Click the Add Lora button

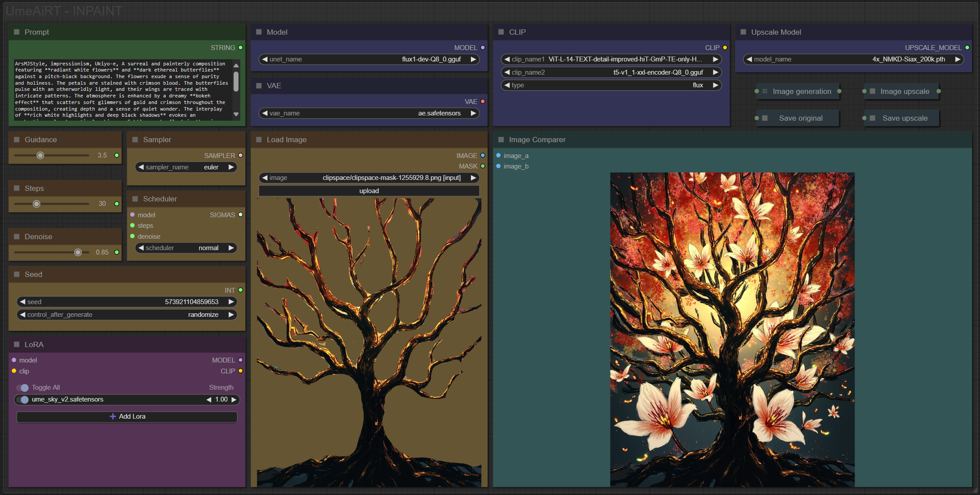127,416
